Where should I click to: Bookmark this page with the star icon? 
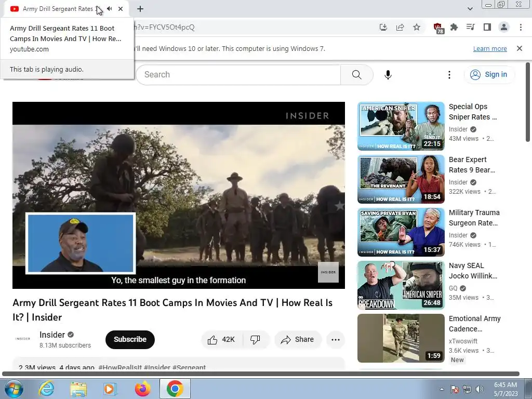[x=417, y=27]
